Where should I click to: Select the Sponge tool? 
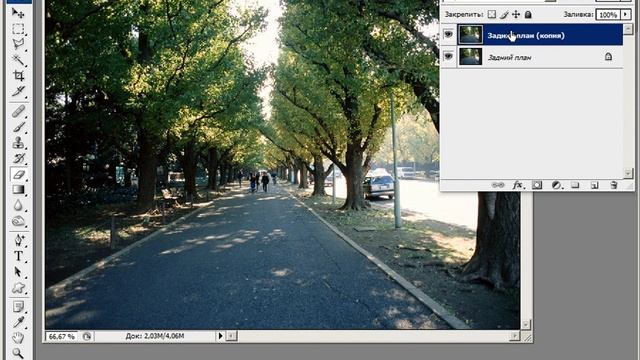click(18, 221)
